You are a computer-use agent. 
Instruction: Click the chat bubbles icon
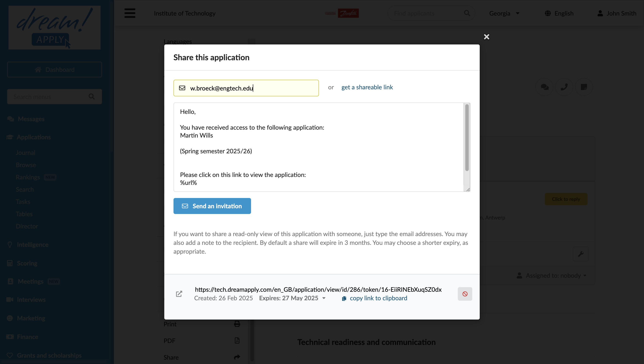545,87
